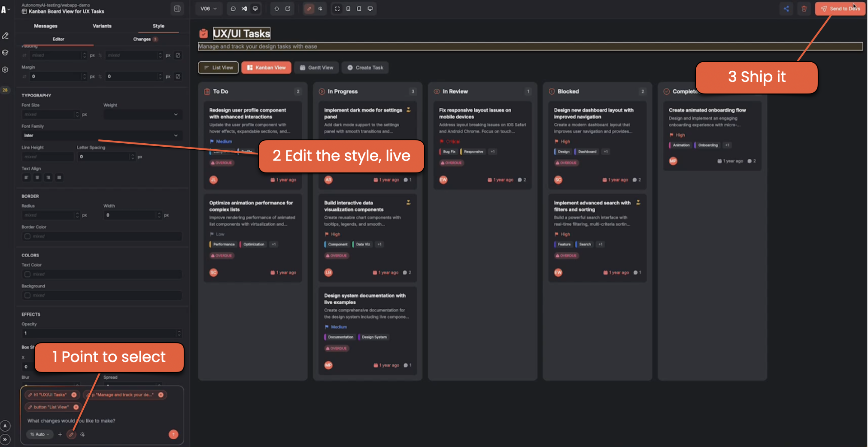868x447 pixels.
Task: Open the Editor sub-tab
Action: click(x=58, y=39)
